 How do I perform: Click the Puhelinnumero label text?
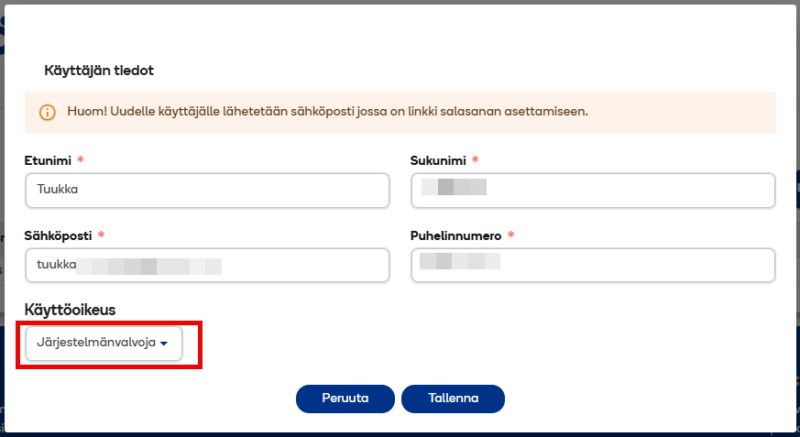point(455,236)
